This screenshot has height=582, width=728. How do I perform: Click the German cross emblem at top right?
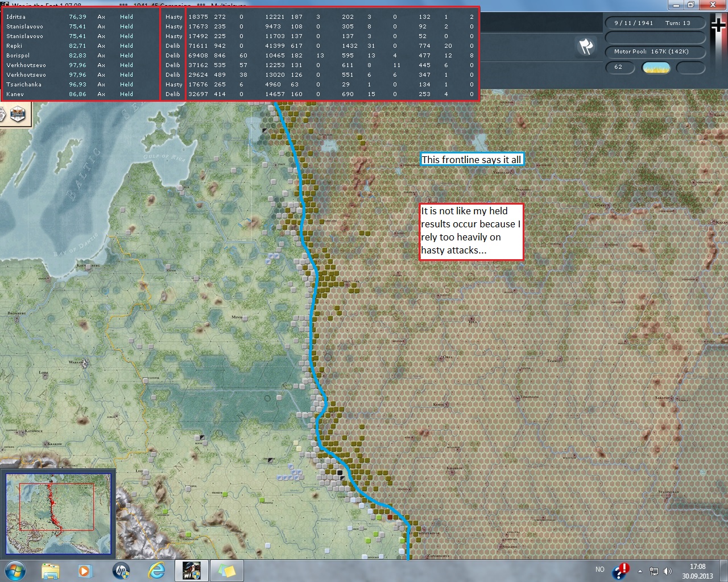(x=719, y=25)
